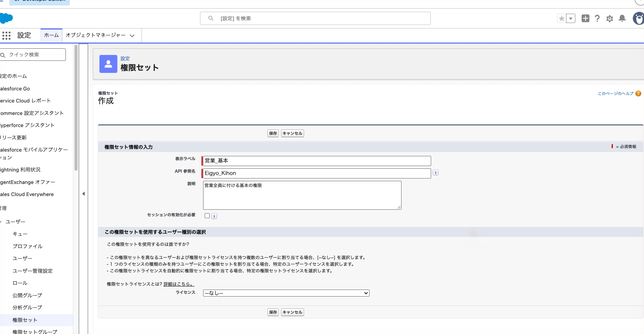Click the info icon beside API 参照名

(x=436, y=173)
